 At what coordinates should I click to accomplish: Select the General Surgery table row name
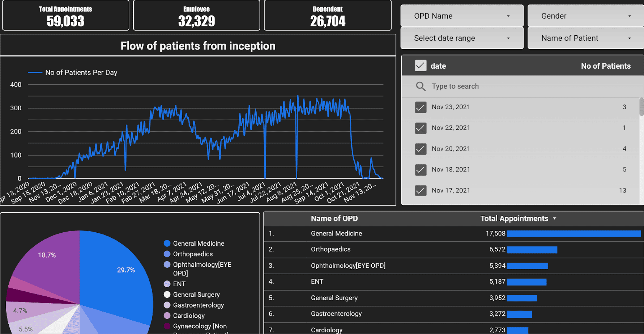tap(334, 298)
